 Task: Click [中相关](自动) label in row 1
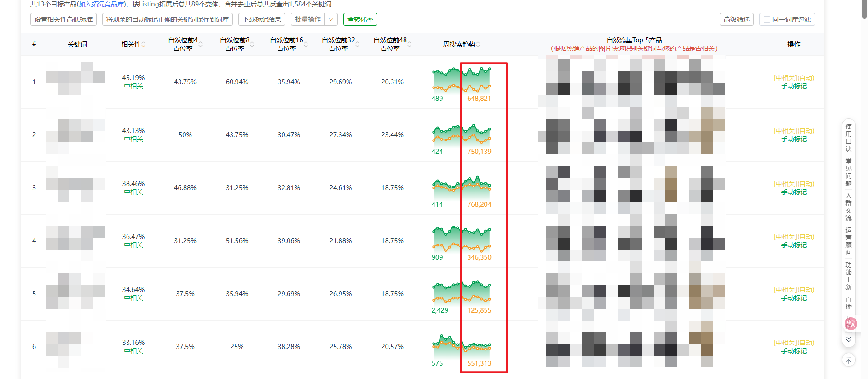[x=794, y=78]
